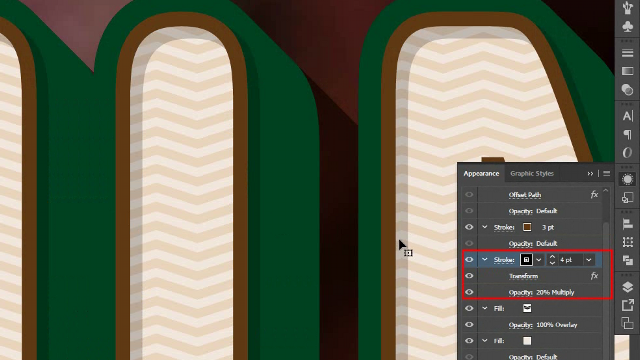Open stroke weight 4 pt dropdown
The width and height of the screenshot is (640, 360).
click(x=589, y=260)
